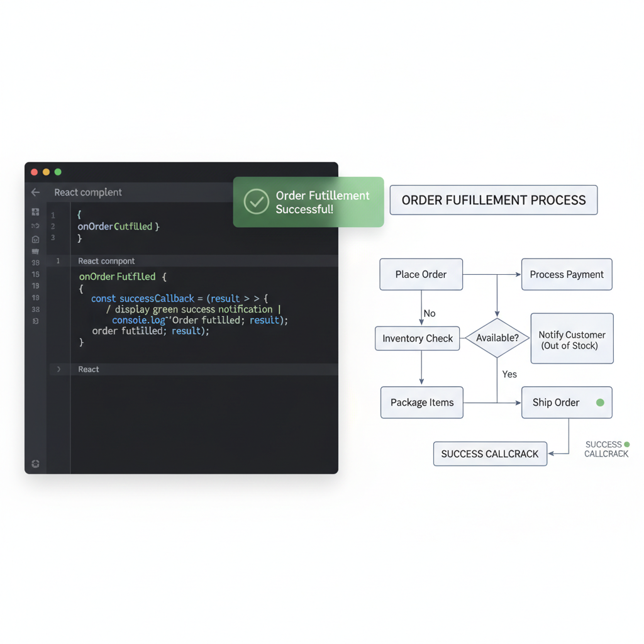Image resolution: width=644 pixels, height=644 pixels.
Task: Open the grid blocks icon in editor sidebar
Action: point(36,212)
